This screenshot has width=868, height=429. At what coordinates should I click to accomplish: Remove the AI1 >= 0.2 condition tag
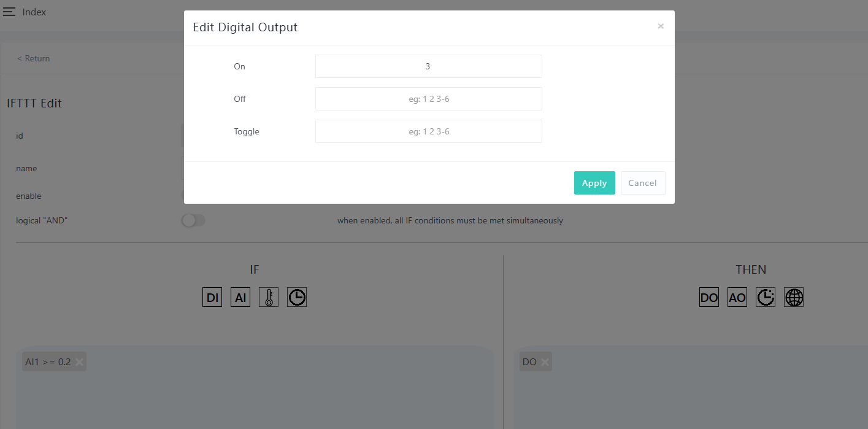tap(79, 362)
